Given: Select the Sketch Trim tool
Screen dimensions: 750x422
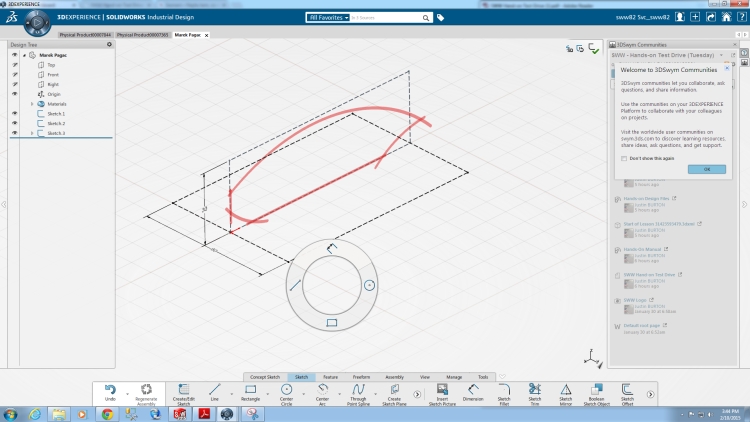Looking at the screenshot, I should point(535,391).
